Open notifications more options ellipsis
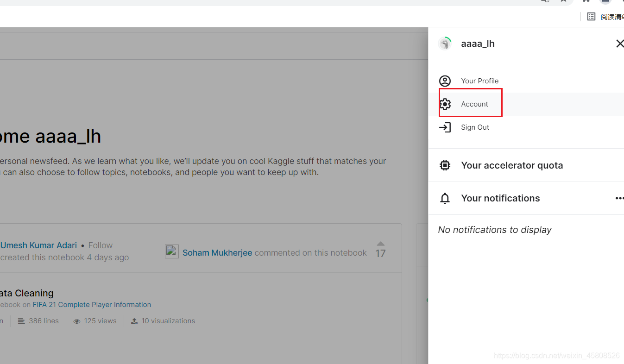Viewport: 624px width, 364px height. [619, 198]
